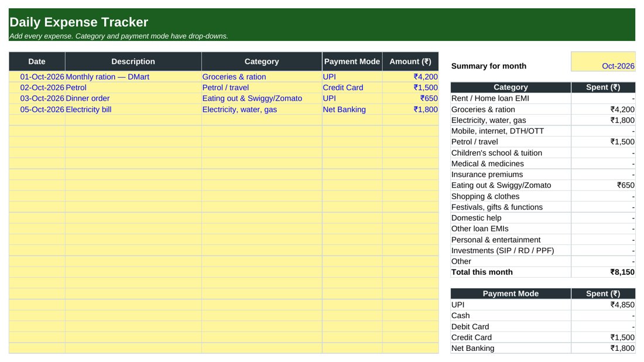The width and height of the screenshot is (644, 362).
Task: Select Investments (SIP / RD / PPF) row
Action: pyautogui.click(x=543, y=251)
